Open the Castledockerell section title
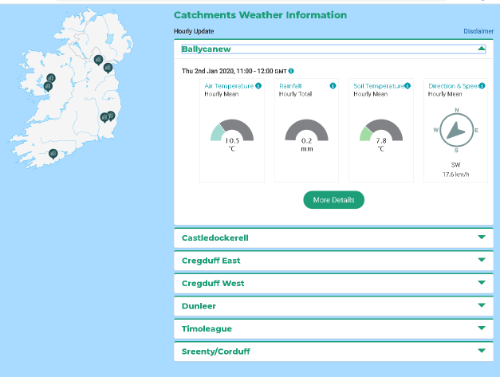The image size is (500, 377). (x=215, y=238)
